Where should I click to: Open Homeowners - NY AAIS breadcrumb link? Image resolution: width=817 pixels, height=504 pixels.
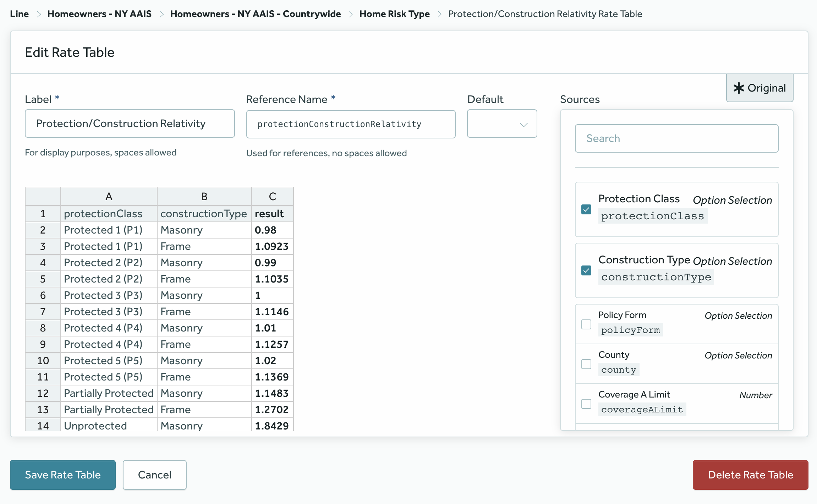click(x=99, y=14)
